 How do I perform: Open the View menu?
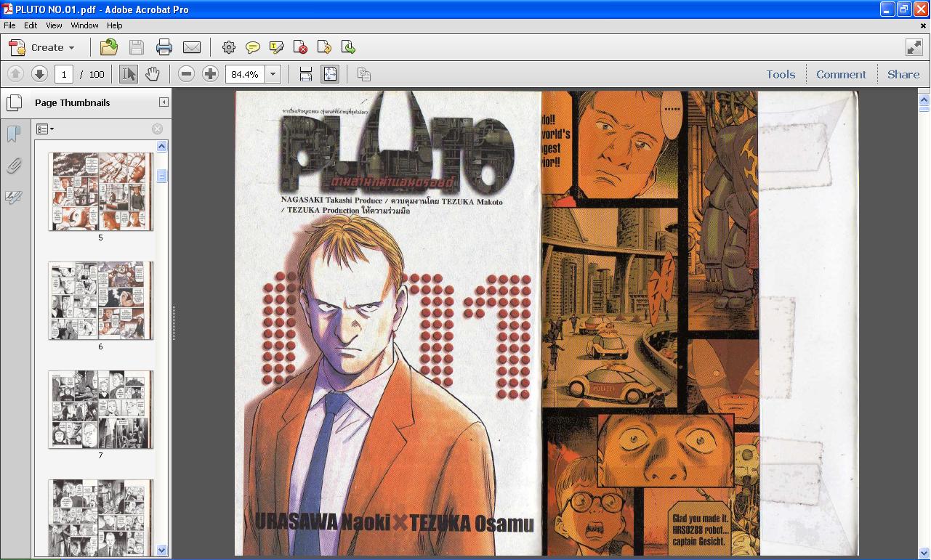(x=55, y=25)
